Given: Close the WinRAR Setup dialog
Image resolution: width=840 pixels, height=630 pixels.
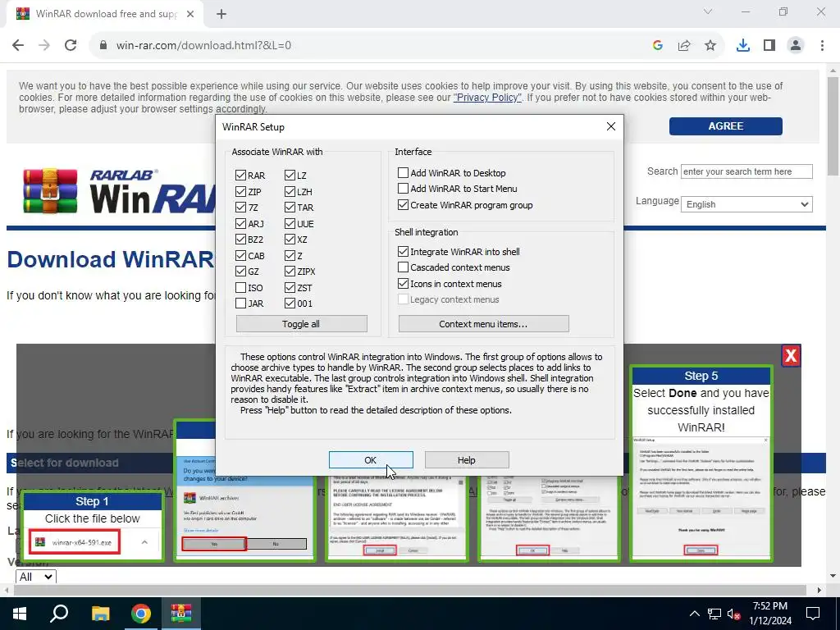Looking at the screenshot, I should click(x=610, y=126).
